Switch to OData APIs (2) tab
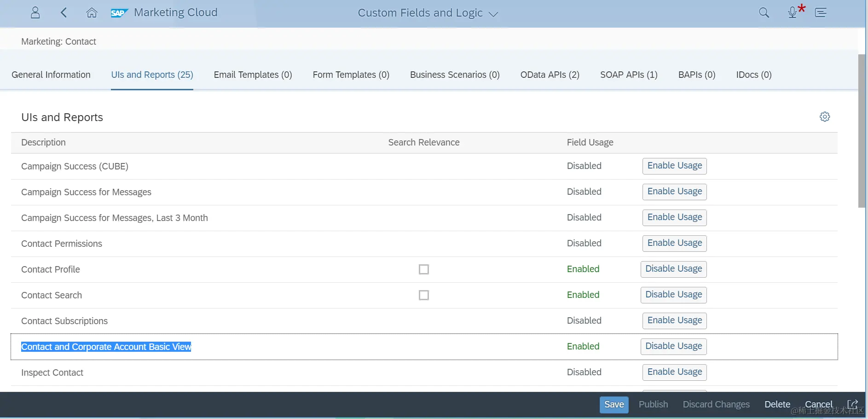This screenshot has height=419, width=868. (550, 75)
